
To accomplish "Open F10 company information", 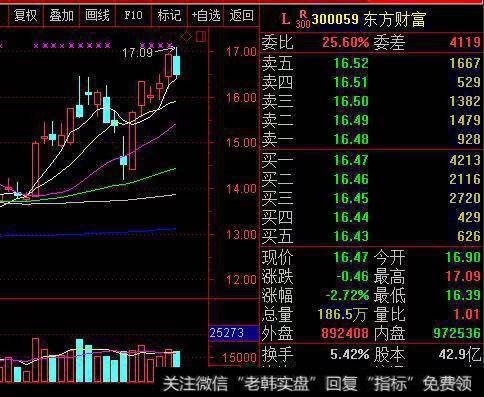I will 133,15.
